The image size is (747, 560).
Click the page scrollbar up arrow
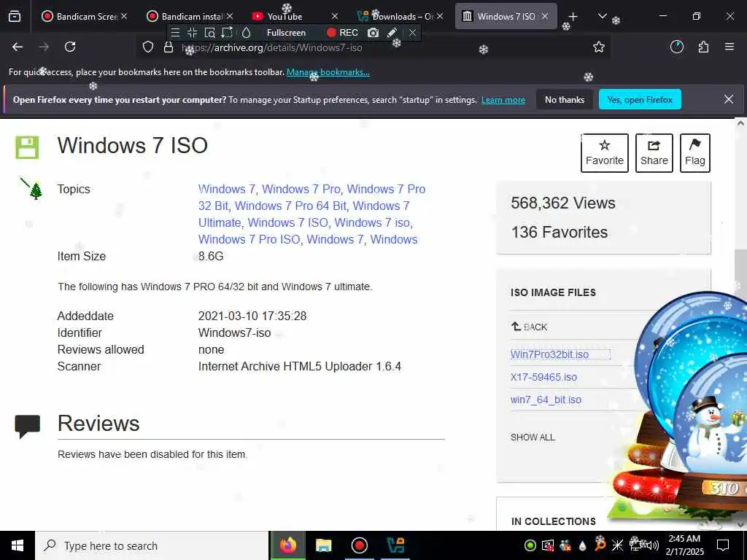coord(740,122)
